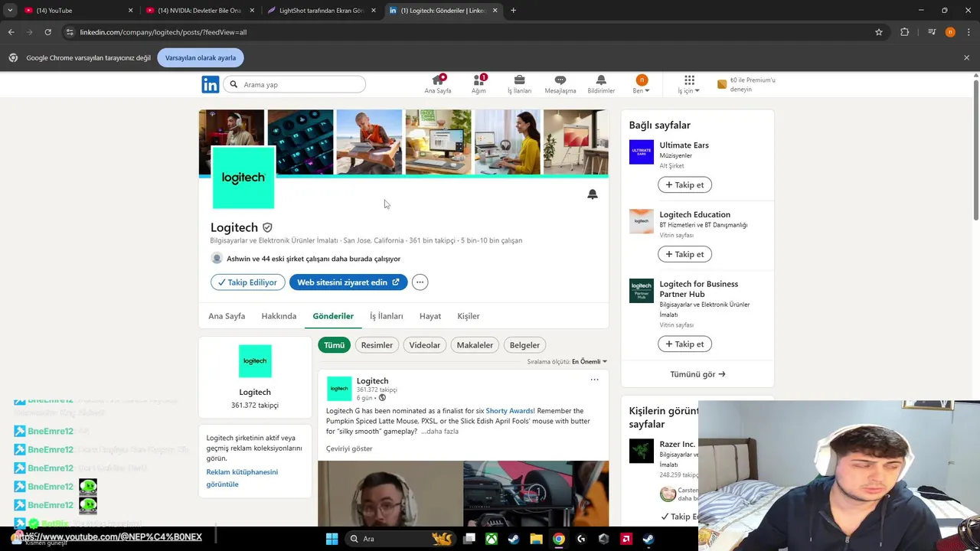Screen dimensions: 980x551
Task: Open the Ağım network icon
Action: coord(479,84)
